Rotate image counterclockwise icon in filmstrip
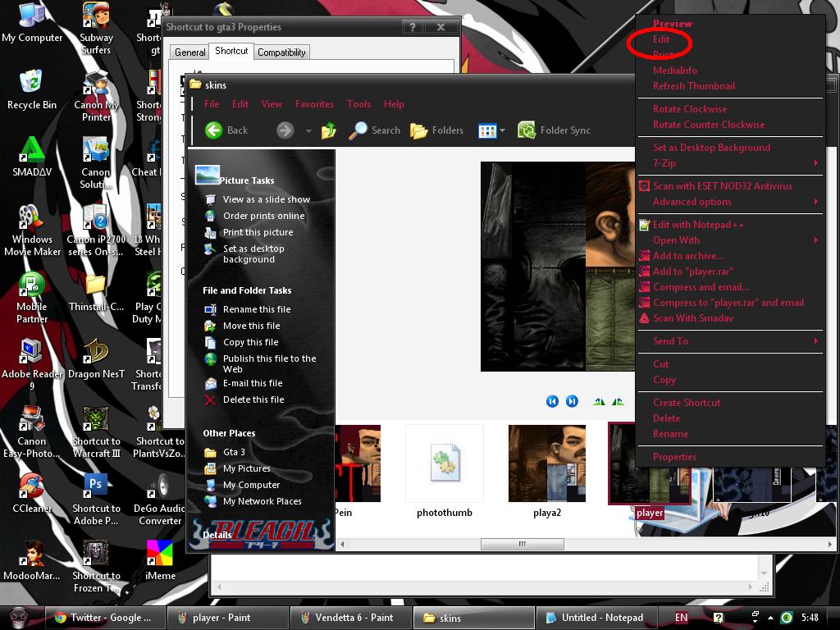840x630 pixels. [x=618, y=401]
